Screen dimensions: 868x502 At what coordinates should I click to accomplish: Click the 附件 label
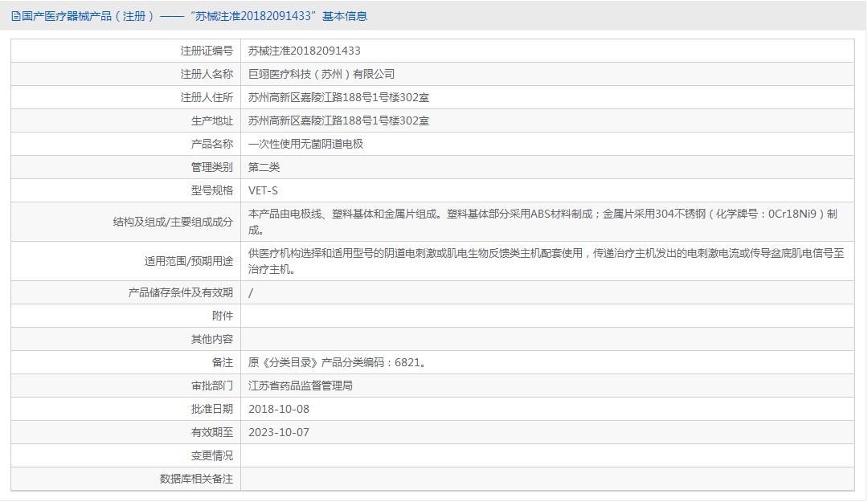tap(223, 316)
